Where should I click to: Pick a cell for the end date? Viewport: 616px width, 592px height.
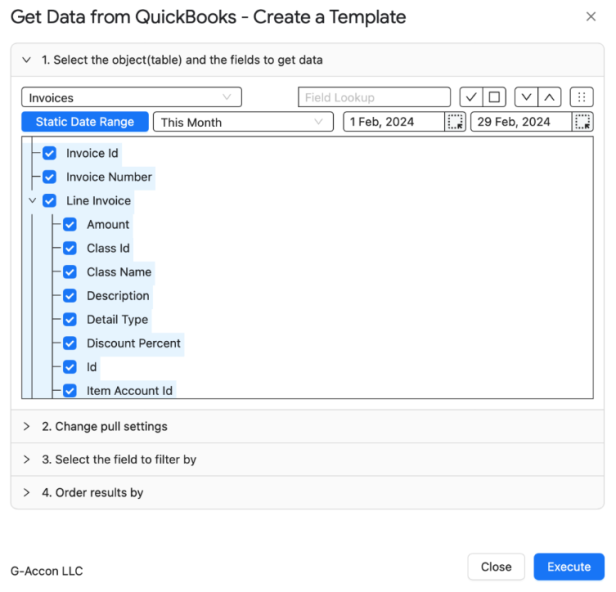tap(582, 122)
